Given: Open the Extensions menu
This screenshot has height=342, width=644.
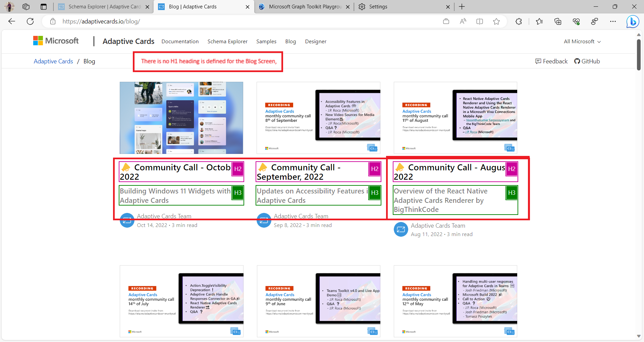Looking at the screenshot, I should [x=519, y=21].
